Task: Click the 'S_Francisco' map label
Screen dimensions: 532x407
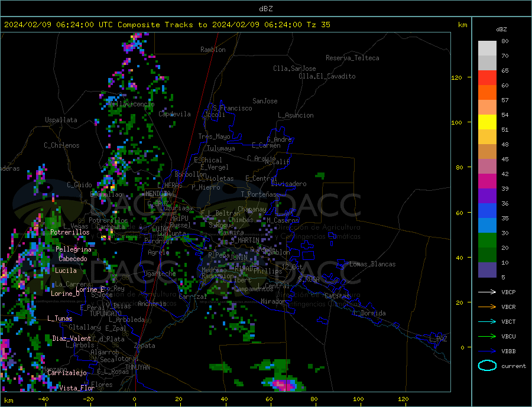Action: coord(233,108)
